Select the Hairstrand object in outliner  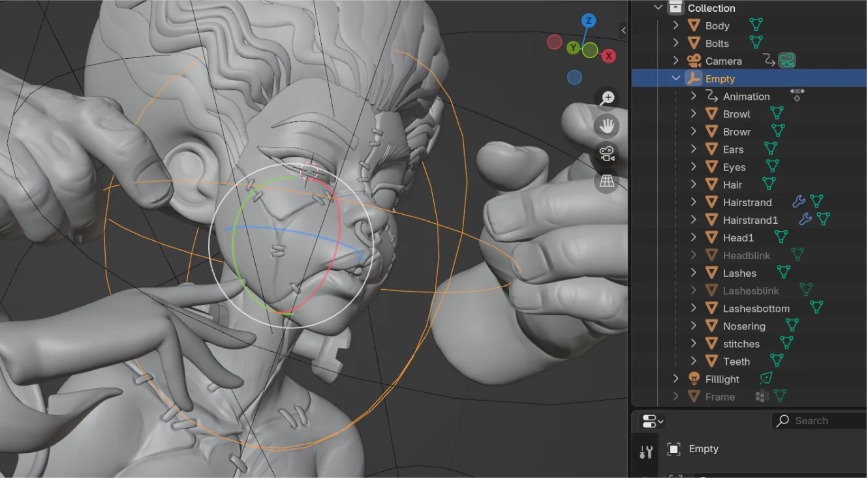coord(747,202)
